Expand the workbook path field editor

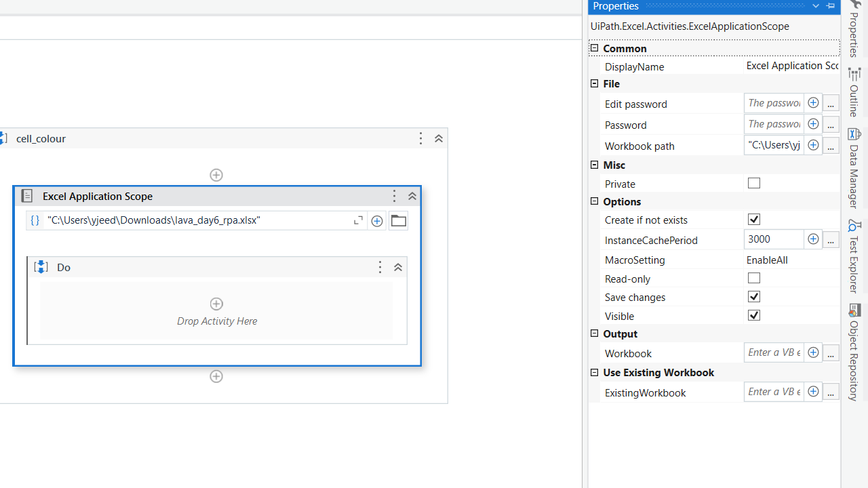(358, 220)
